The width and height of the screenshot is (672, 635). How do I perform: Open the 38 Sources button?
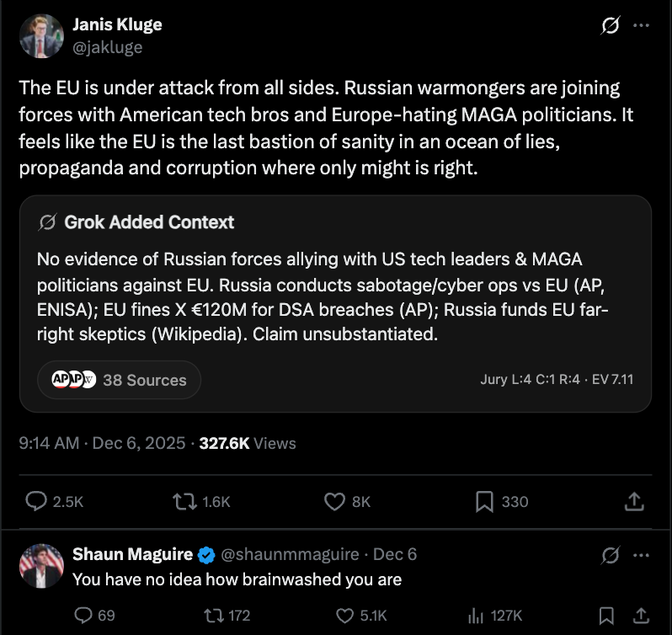tap(119, 380)
